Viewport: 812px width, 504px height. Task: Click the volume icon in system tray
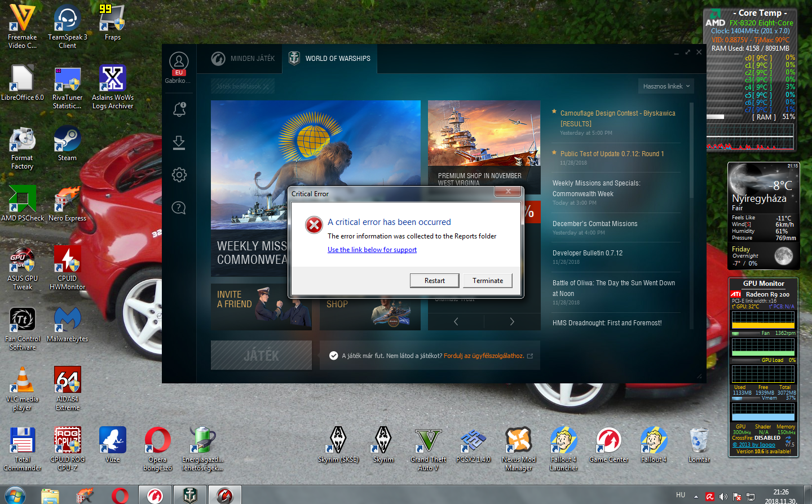(x=723, y=497)
